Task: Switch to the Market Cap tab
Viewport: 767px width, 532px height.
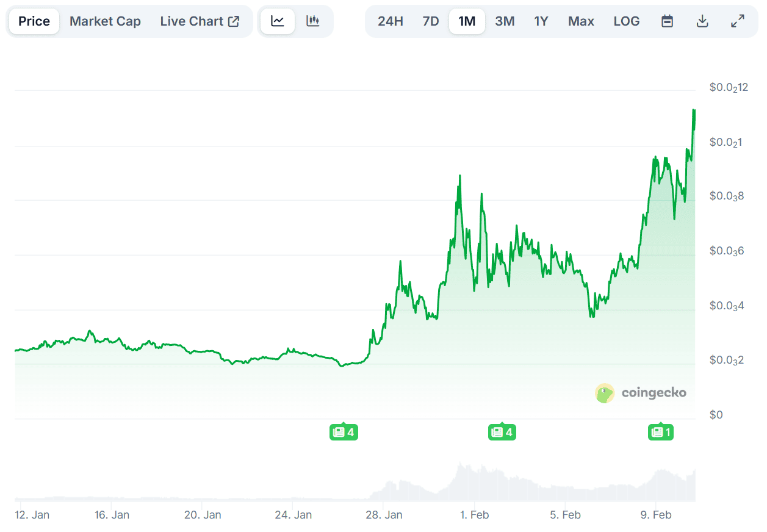Action: (x=105, y=21)
